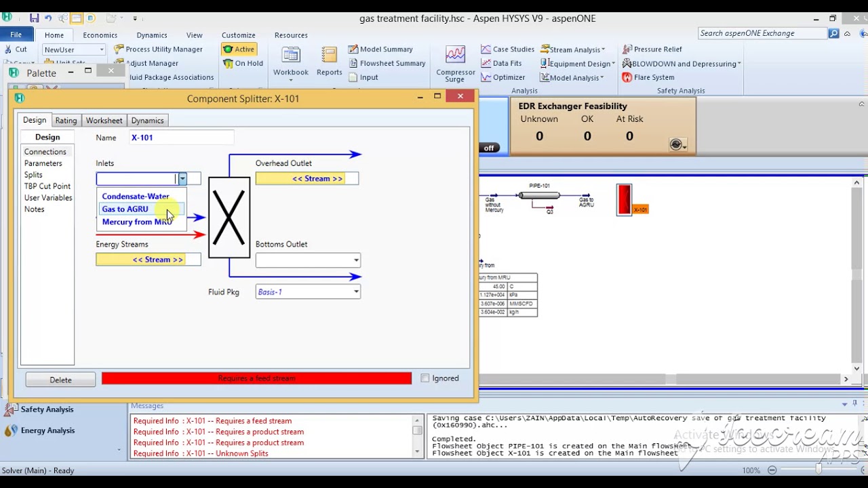The image size is (868, 488).
Task: Open the View ribbon tab
Action: (x=195, y=35)
